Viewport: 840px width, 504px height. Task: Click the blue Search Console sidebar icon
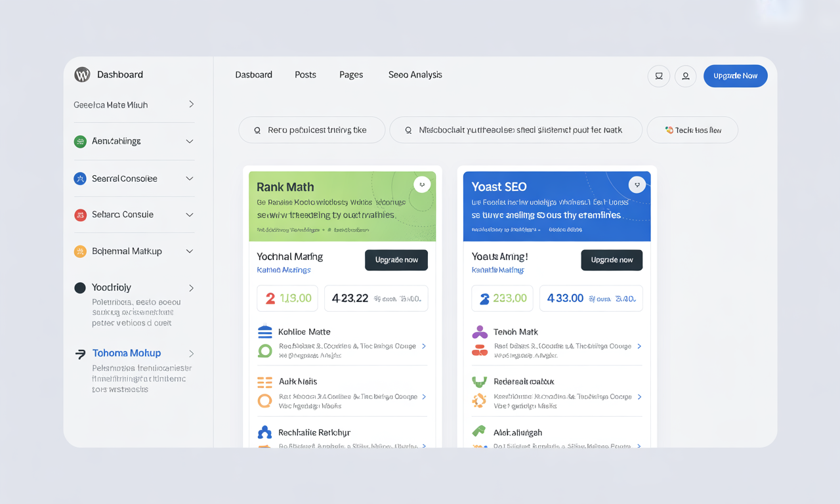(81, 178)
